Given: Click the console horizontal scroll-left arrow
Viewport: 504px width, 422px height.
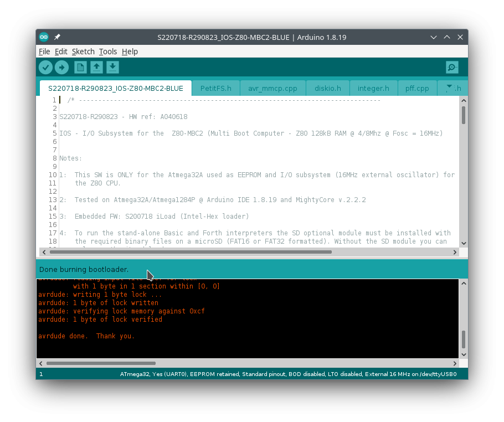Looking at the screenshot, I should 41,363.
